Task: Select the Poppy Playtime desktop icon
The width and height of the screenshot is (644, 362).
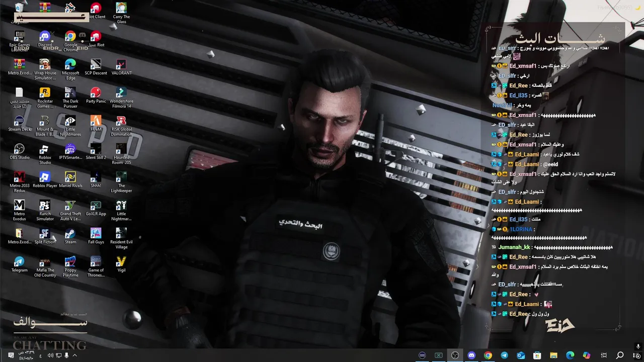Action: pyautogui.click(x=70, y=266)
